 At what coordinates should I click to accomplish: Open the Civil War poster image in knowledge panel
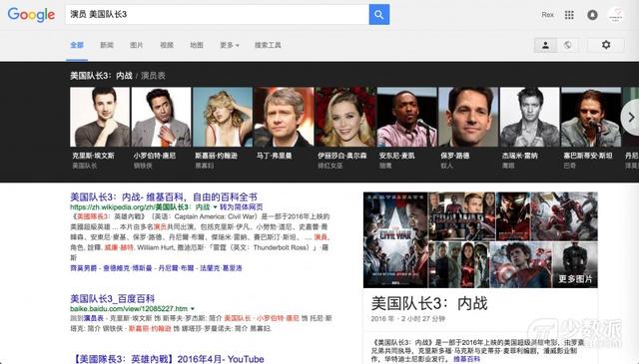tap(395, 239)
